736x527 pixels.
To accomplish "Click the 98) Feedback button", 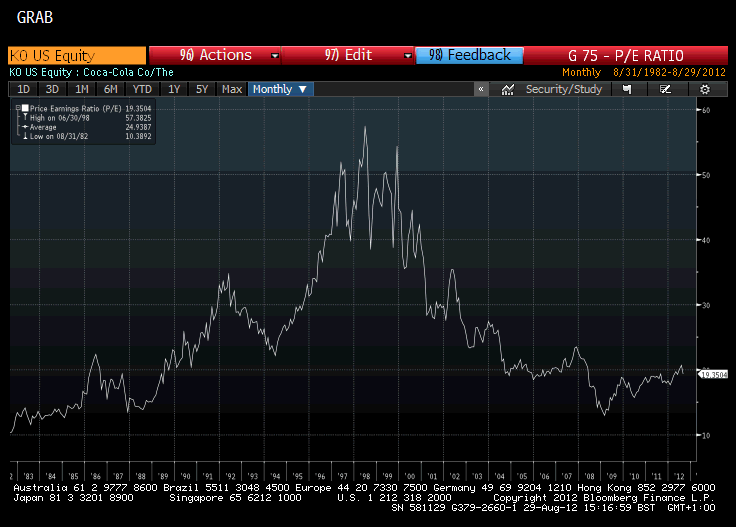I will coord(469,55).
